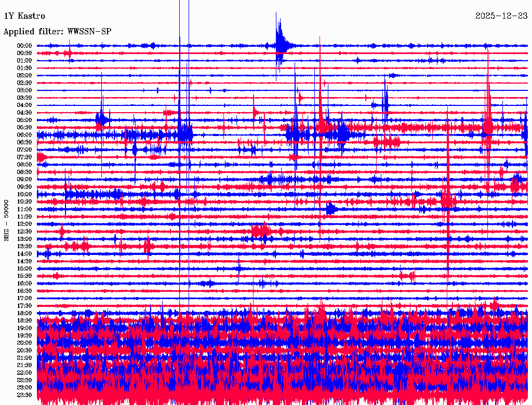Select the 04:30 time label
This screenshot has height=405, width=532.
click(x=24, y=113)
